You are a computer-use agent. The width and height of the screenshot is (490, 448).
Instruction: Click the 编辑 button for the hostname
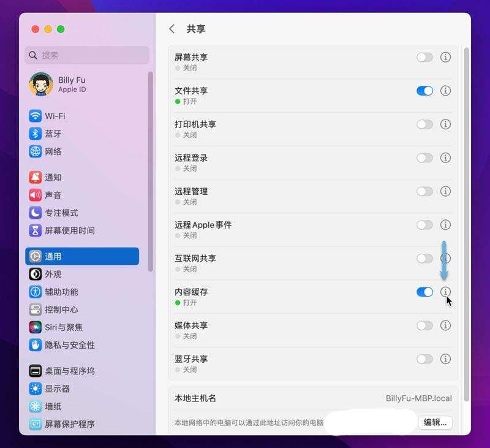tap(435, 423)
